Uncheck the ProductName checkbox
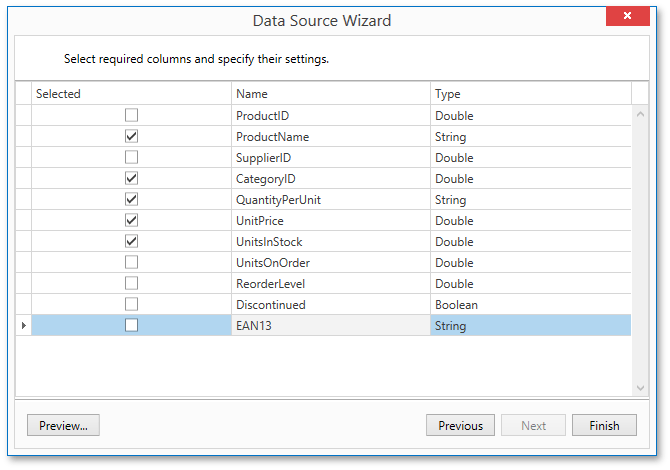This screenshot has height=470, width=670. coord(131,136)
